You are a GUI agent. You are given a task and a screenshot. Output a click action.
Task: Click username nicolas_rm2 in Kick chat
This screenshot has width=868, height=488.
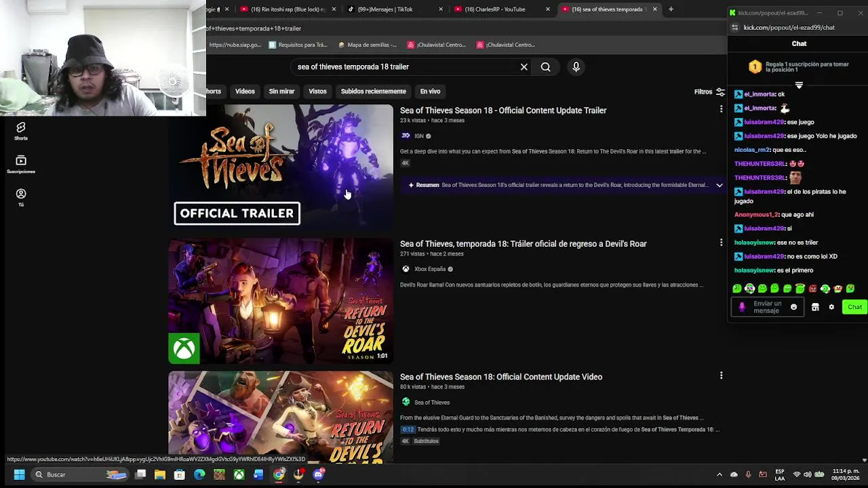click(752, 150)
